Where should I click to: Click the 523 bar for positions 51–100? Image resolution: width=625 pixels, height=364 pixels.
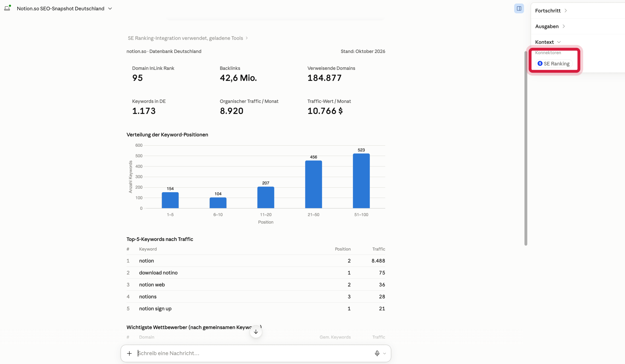tap(361, 181)
